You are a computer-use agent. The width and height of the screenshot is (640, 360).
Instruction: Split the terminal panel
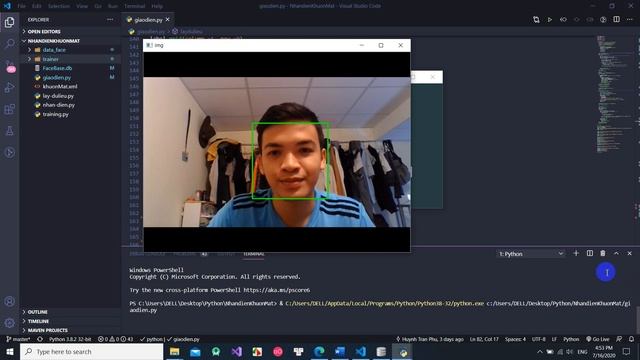[589, 253]
